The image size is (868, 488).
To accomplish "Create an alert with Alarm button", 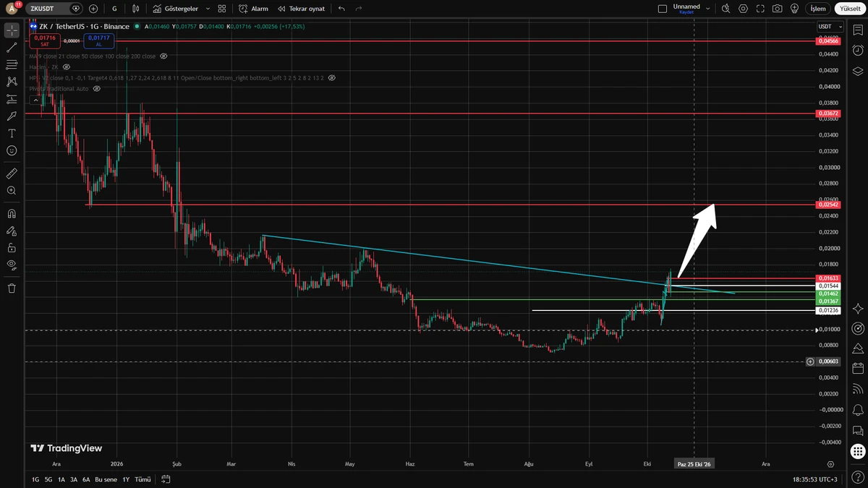I will tap(254, 9).
